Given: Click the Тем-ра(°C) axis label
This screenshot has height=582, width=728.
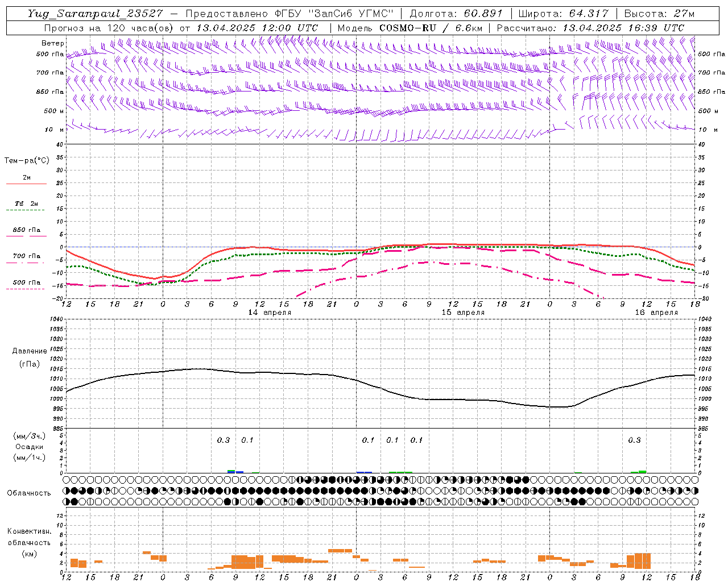Looking at the screenshot, I should pos(27,161).
